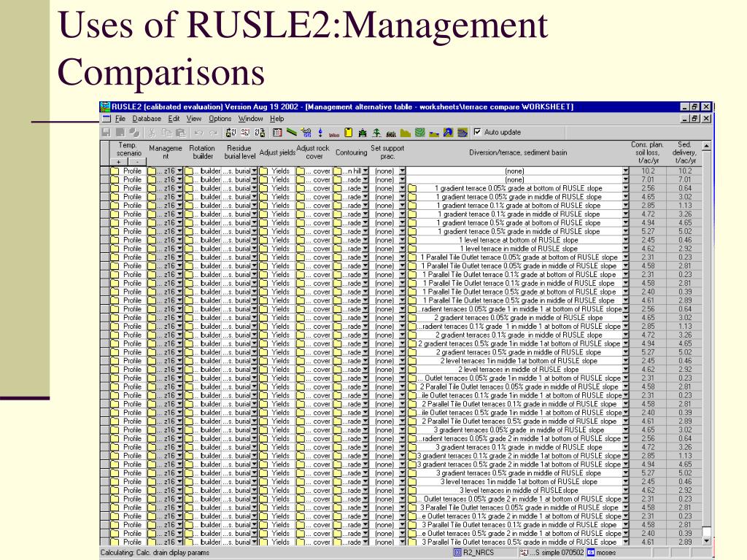Screen dimensions: 747x560
Task: Open the red-grid table worksheet icon
Action: (277, 133)
